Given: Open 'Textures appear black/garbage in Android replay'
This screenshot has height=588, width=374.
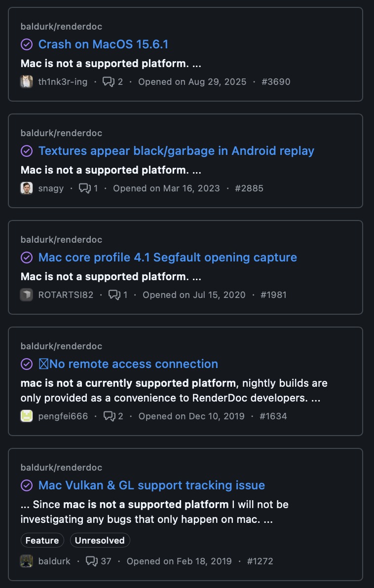Looking at the screenshot, I should click(x=176, y=151).
